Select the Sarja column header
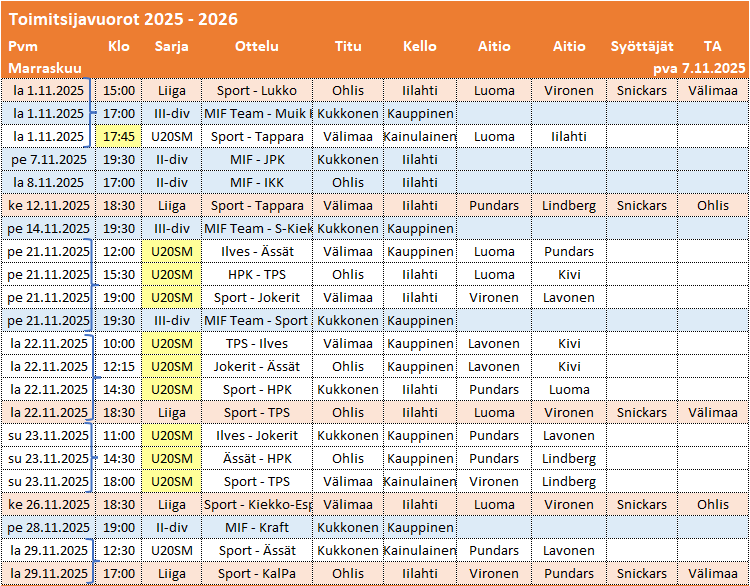This screenshot has width=750, height=586. [x=171, y=46]
